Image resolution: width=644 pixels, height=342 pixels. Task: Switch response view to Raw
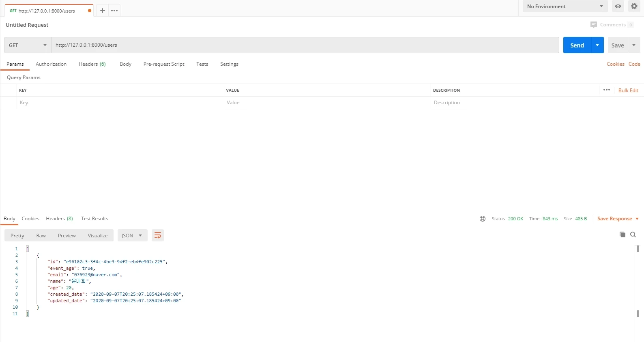pos(41,235)
